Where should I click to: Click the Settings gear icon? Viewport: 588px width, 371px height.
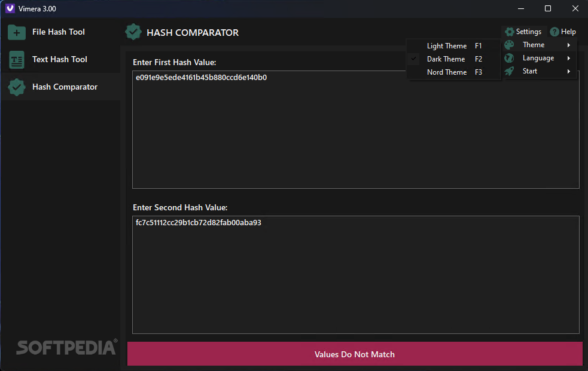point(509,32)
